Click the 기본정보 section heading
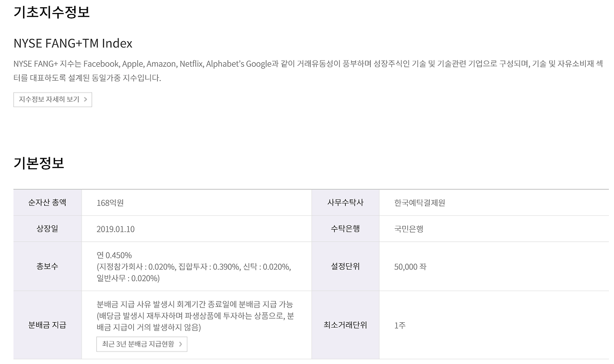Viewport: 614px width, 364px height. point(39,163)
